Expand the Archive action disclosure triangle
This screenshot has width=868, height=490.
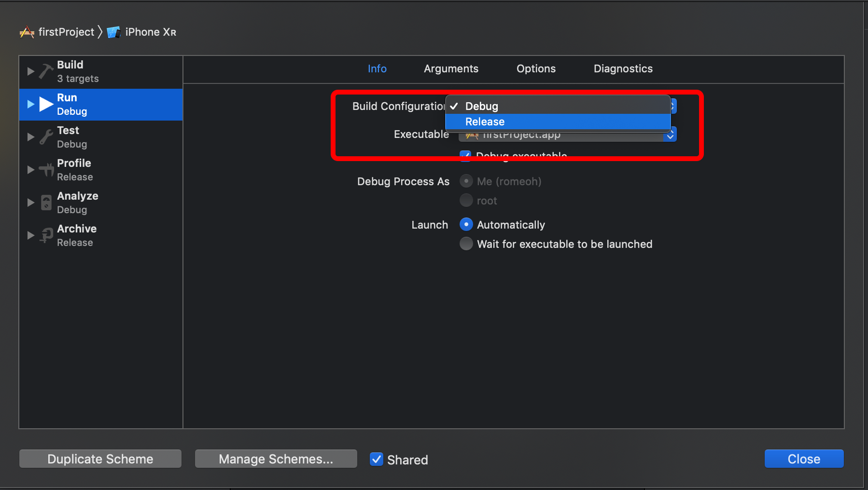[x=31, y=235]
